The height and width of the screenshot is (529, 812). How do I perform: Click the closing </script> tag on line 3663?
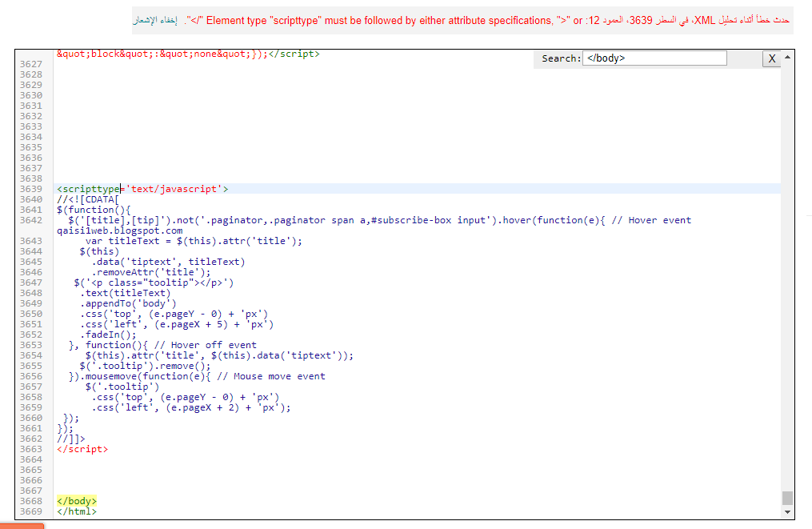pos(82,449)
